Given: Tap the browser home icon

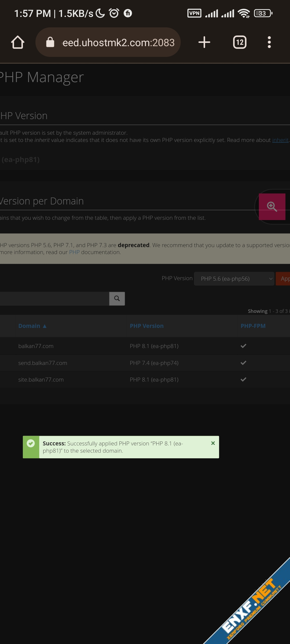Looking at the screenshot, I should click(18, 42).
